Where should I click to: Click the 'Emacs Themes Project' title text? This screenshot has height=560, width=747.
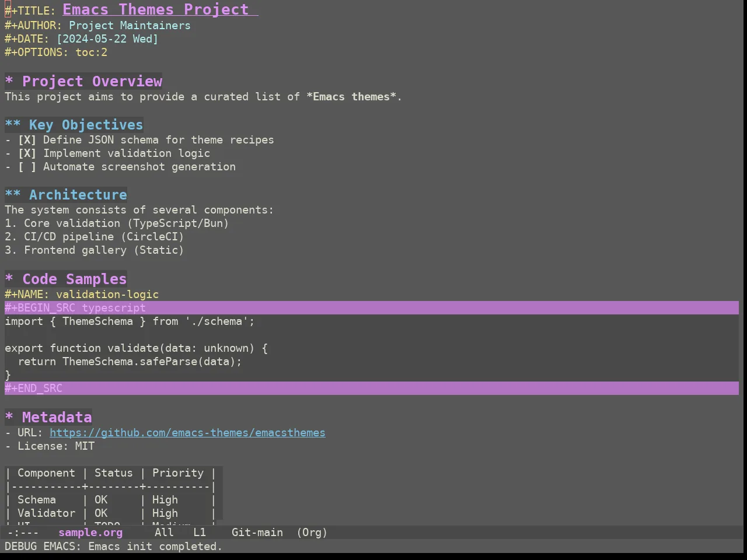[x=156, y=10]
